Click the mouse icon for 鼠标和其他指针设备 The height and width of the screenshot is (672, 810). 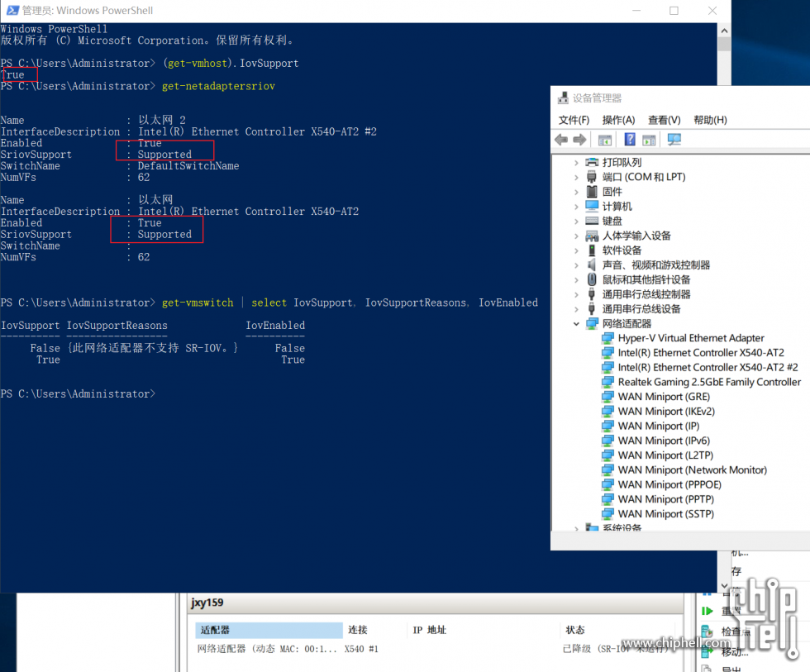pyautogui.click(x=592, y=279)
